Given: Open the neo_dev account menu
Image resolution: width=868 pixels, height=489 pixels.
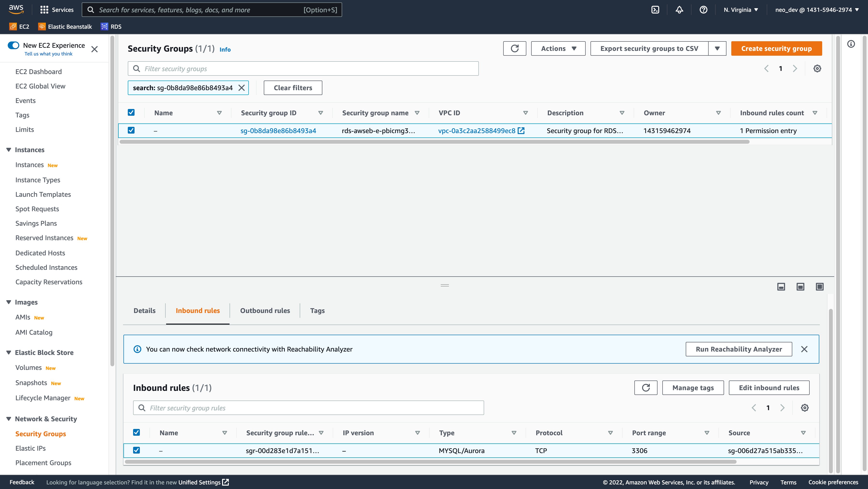Looking at the screenshot, I should (x=817, y=10).
